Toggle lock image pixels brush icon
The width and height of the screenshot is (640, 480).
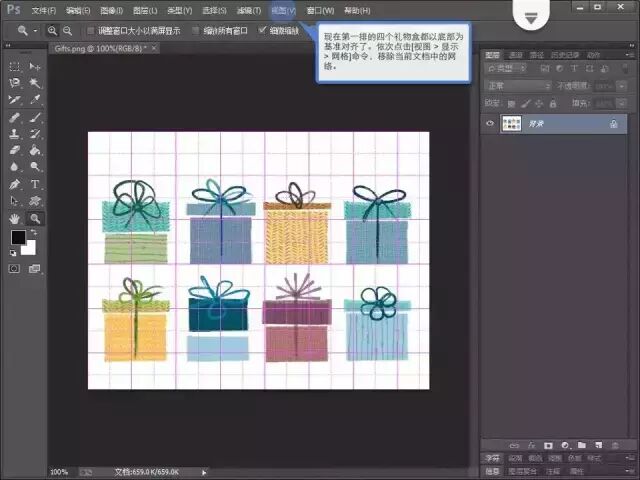(526, 104)
